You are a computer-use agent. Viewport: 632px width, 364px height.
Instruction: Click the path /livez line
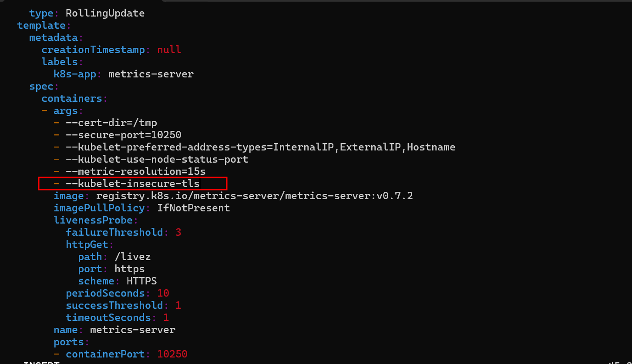coord(114,257)
